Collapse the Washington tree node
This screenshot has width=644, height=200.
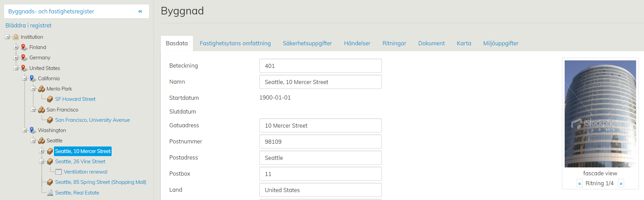[x=24, y=130]
